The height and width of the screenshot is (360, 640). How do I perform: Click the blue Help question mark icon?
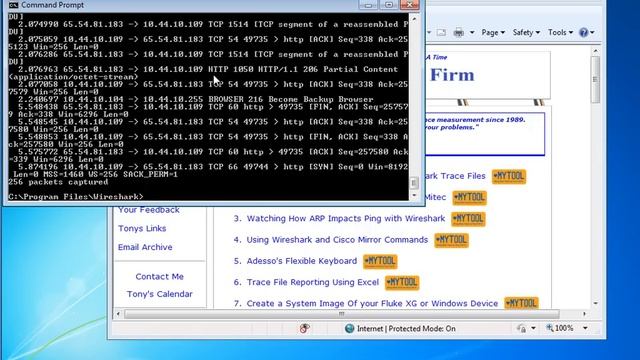[584, 32]
